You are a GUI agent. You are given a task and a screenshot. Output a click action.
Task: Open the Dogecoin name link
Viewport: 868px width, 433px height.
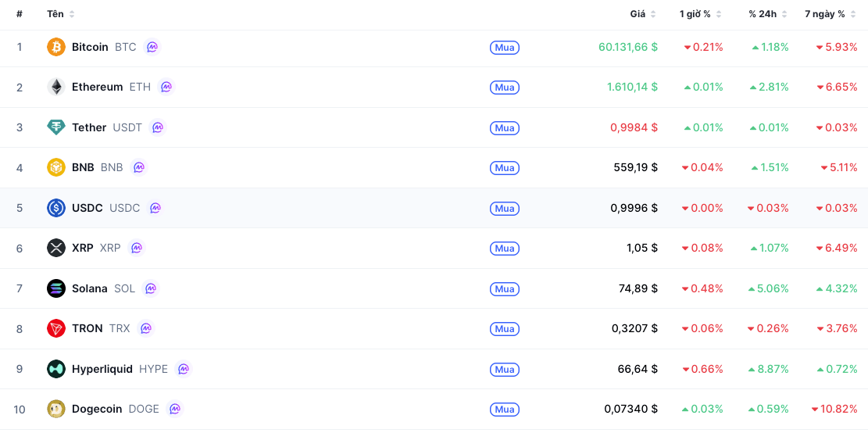point(97,410)
